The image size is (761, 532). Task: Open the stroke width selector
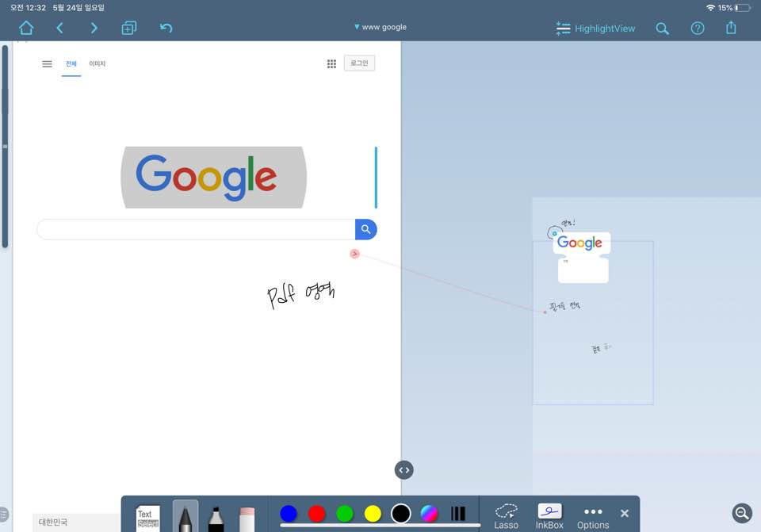point(457,513)
